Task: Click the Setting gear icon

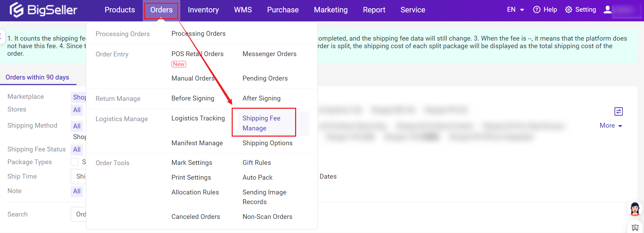Action: 568,10
